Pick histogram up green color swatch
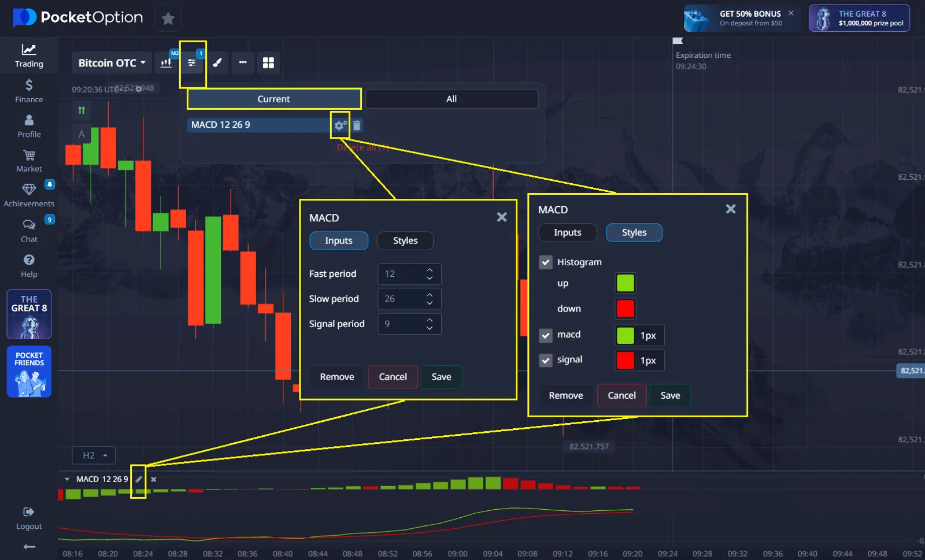Screen dimensions: 925x560 click(x=626, y=283)
